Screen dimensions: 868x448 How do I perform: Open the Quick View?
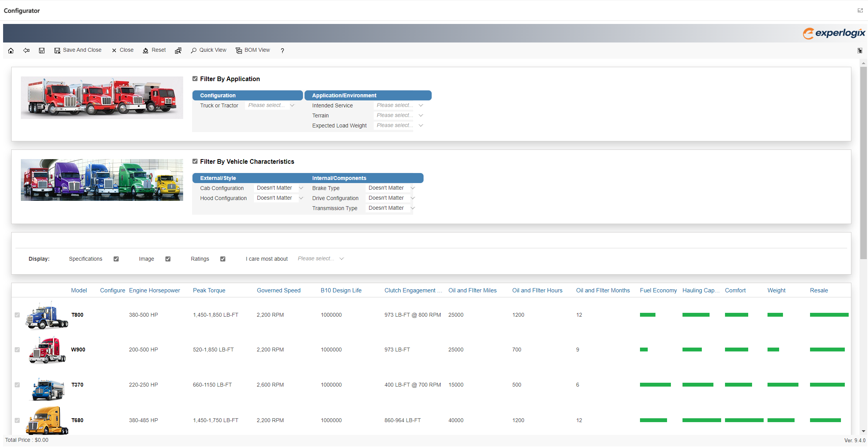pos(209,50)
